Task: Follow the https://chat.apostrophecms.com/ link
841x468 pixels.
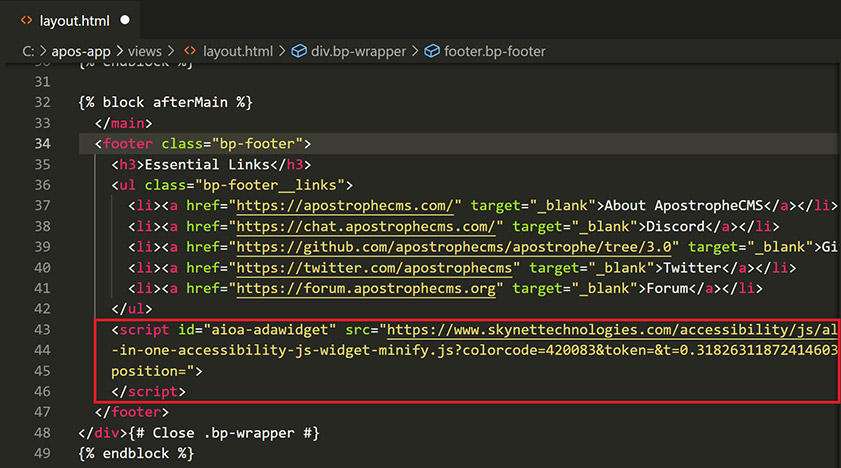Action: [366, 227]
